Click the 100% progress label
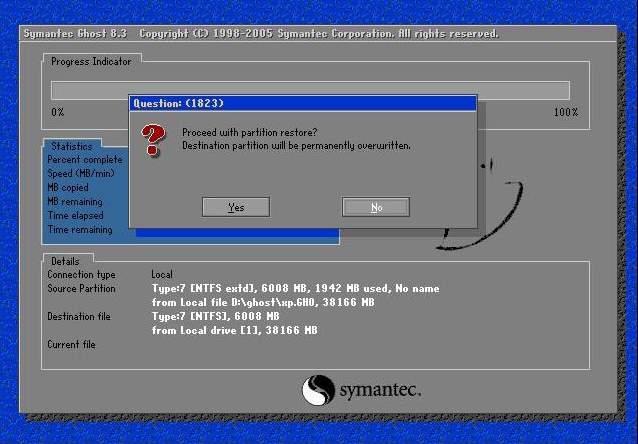The image size is (638, 444). [x=565, y=112]
